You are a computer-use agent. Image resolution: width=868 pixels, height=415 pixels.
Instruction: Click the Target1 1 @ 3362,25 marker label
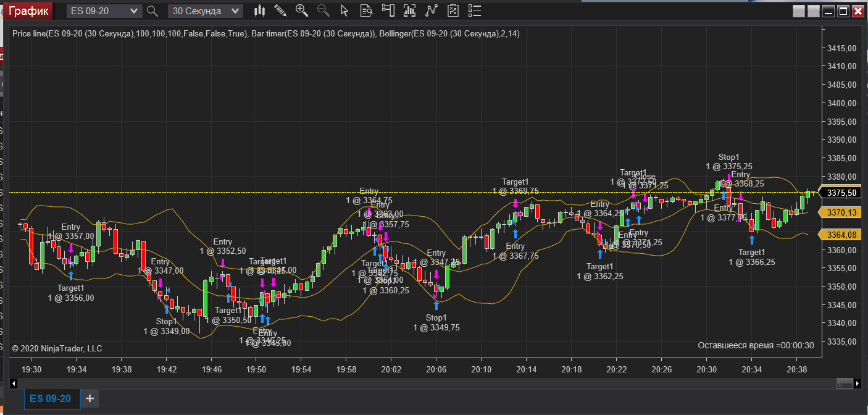coord(600,271)
